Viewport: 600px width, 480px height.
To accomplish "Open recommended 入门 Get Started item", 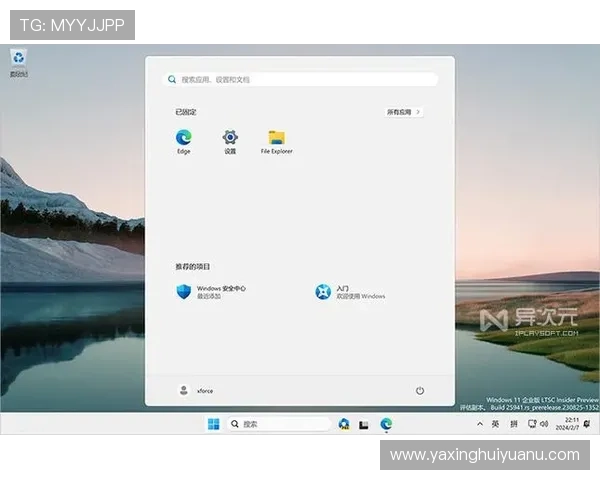I will tap(350, 292).
